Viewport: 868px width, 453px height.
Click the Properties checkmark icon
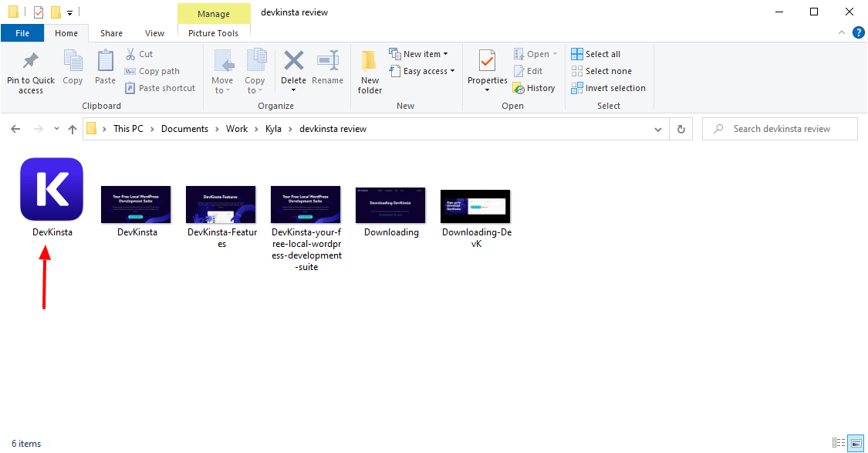(x=487, y=61)
